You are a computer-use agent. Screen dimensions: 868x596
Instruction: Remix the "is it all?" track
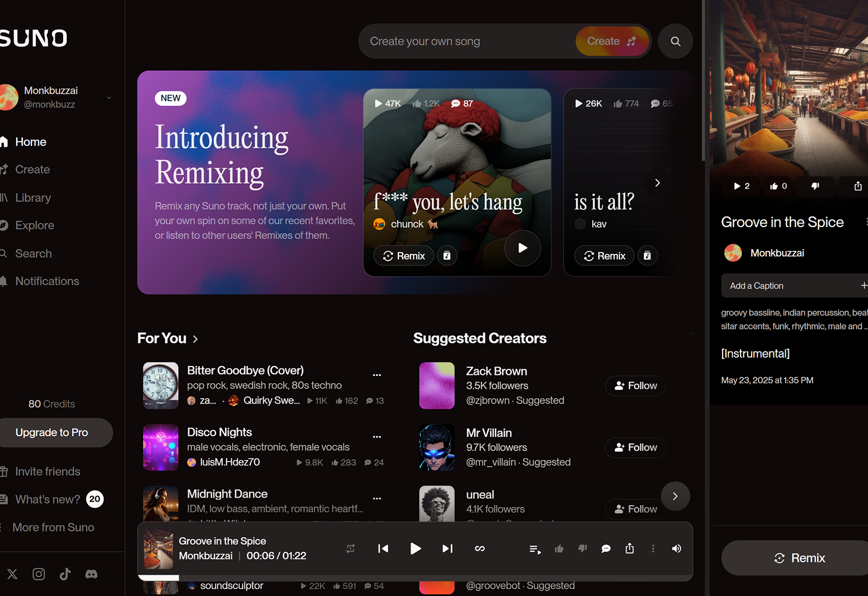click(x=605, y=256)
